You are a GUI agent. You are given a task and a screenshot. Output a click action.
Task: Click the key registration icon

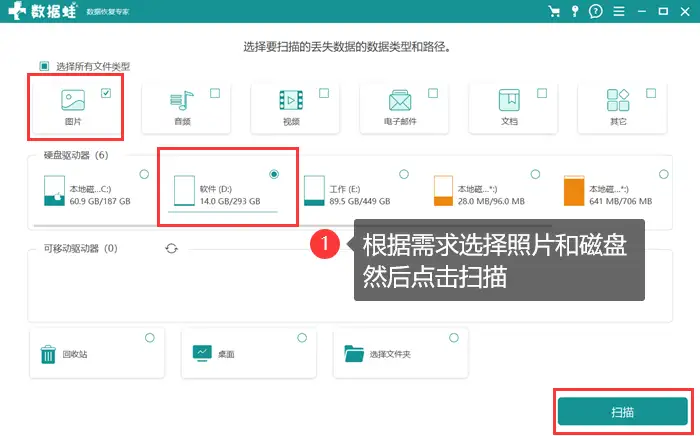click(575, 11)
